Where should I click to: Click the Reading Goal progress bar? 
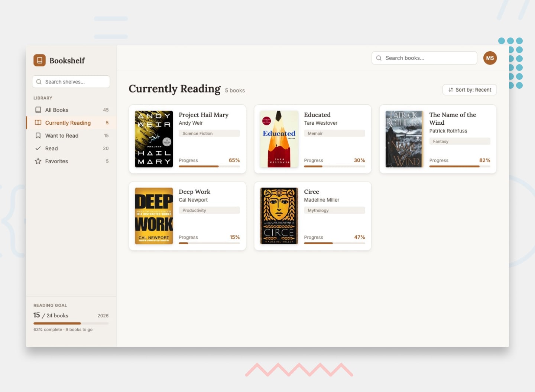(71, 323)
